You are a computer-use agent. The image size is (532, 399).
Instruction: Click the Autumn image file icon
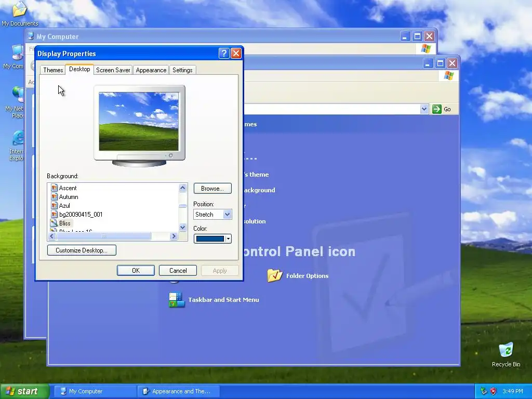[54, 196]
